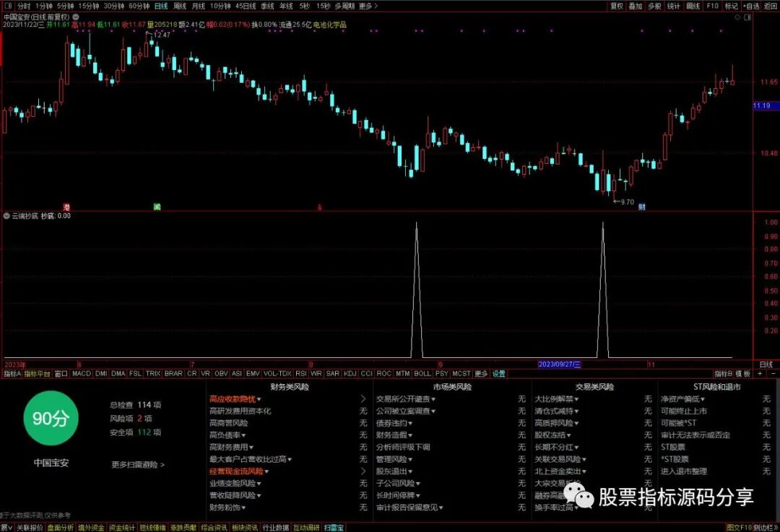Open 综合资讯 bottom tab

tap(214, 528)
